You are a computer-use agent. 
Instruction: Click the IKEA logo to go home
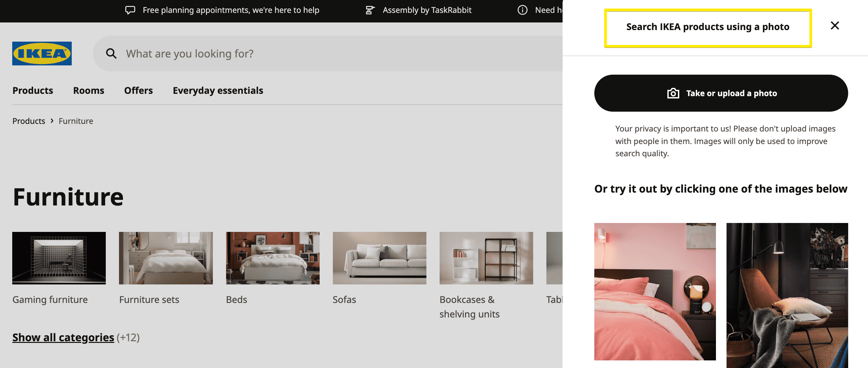click(42, 54)
